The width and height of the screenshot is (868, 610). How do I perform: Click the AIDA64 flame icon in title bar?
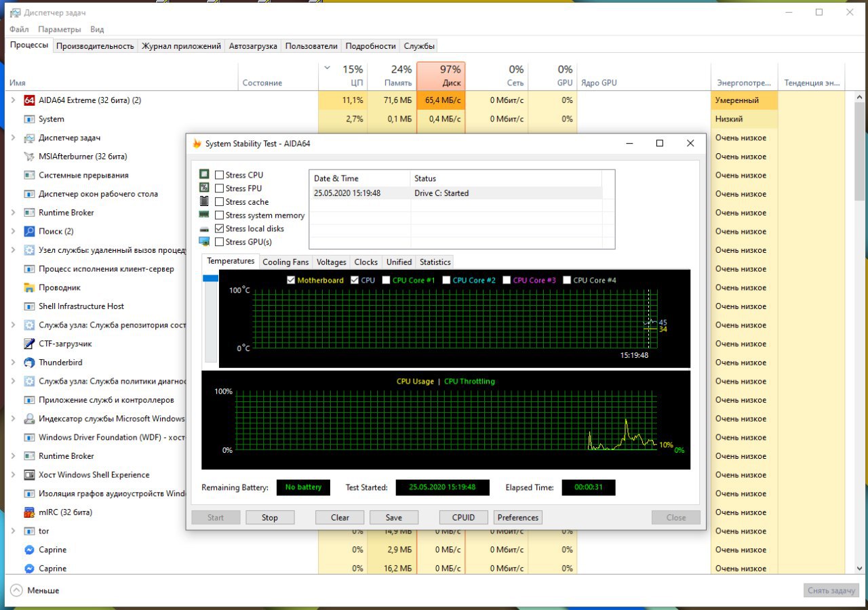pyautogui.click(x=197, y=144)
